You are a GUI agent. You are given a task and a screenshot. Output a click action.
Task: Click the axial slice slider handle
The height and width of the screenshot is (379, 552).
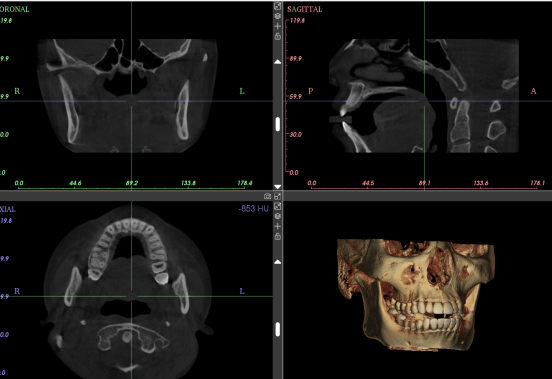(x=278, y=329)
